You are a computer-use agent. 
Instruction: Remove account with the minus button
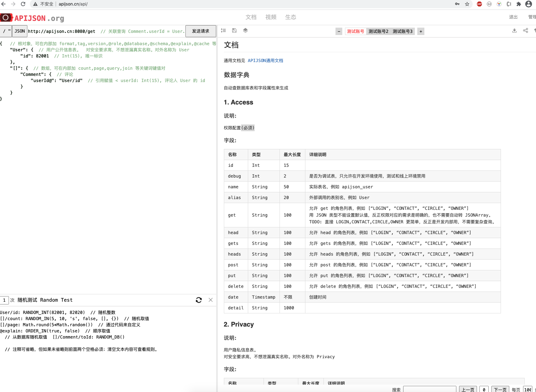[339, 31]
